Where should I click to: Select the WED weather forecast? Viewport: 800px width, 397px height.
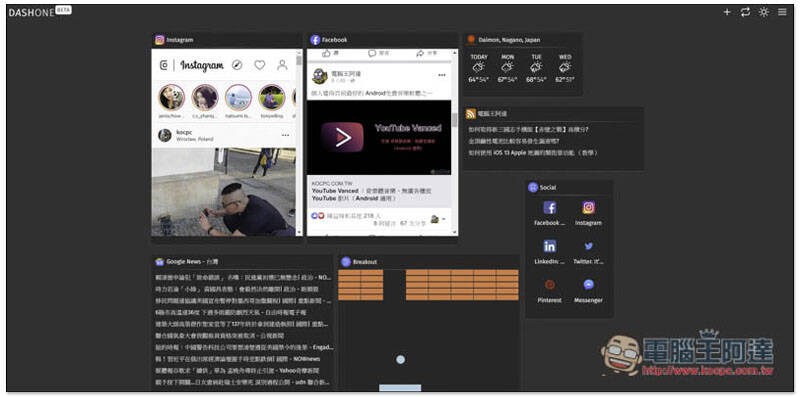565,68
